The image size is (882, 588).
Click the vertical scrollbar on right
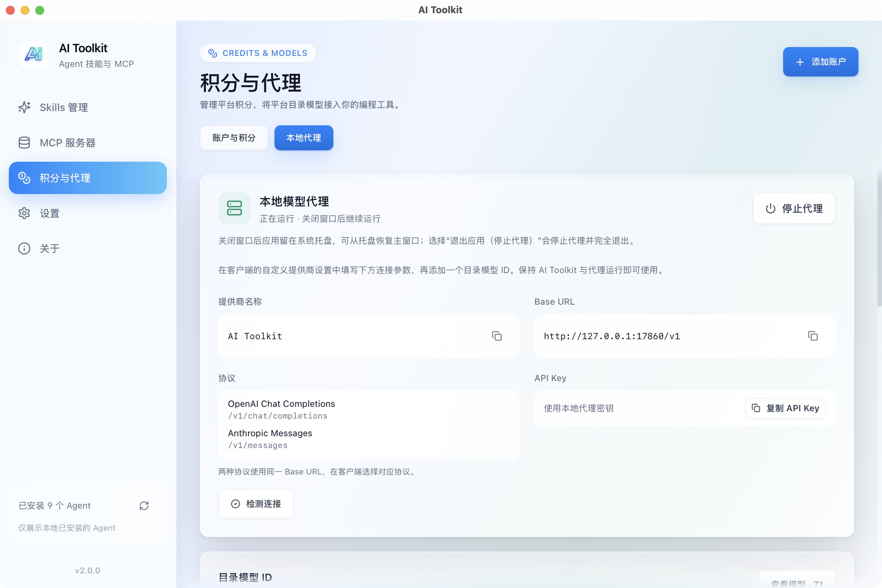pyautogui.click(x=879, y=239)
